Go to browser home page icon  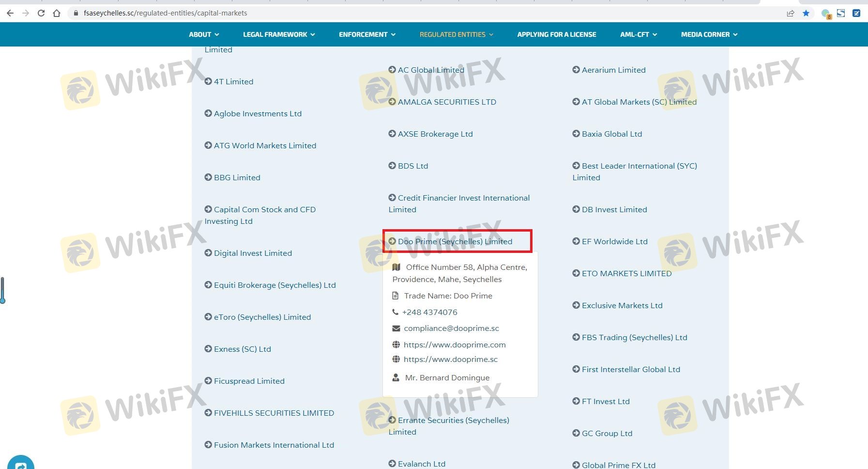pyautogui.click(x=57, y=13)
